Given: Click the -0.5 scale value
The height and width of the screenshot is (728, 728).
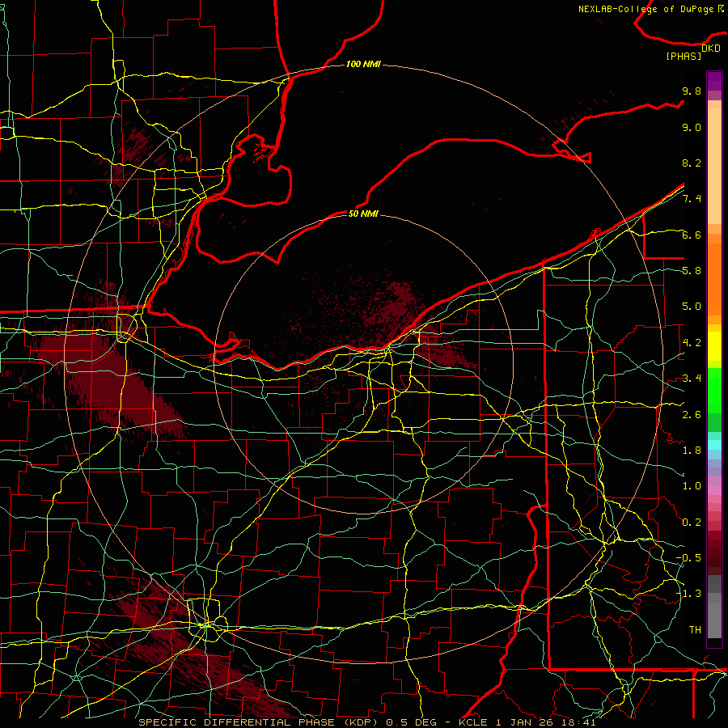Looking at the screenshot, I should (688, 558).
